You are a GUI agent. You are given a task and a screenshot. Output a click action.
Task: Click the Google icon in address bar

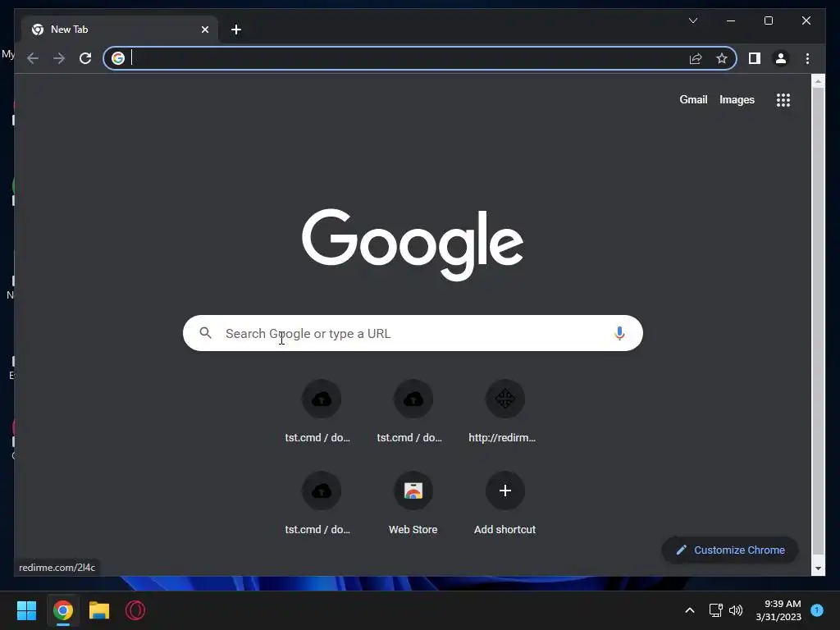pos(118,58)
